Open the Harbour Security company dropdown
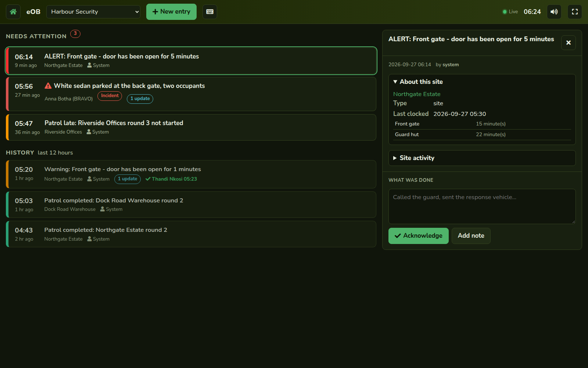Viewport: 588px width, 368px height. [93, 12]
